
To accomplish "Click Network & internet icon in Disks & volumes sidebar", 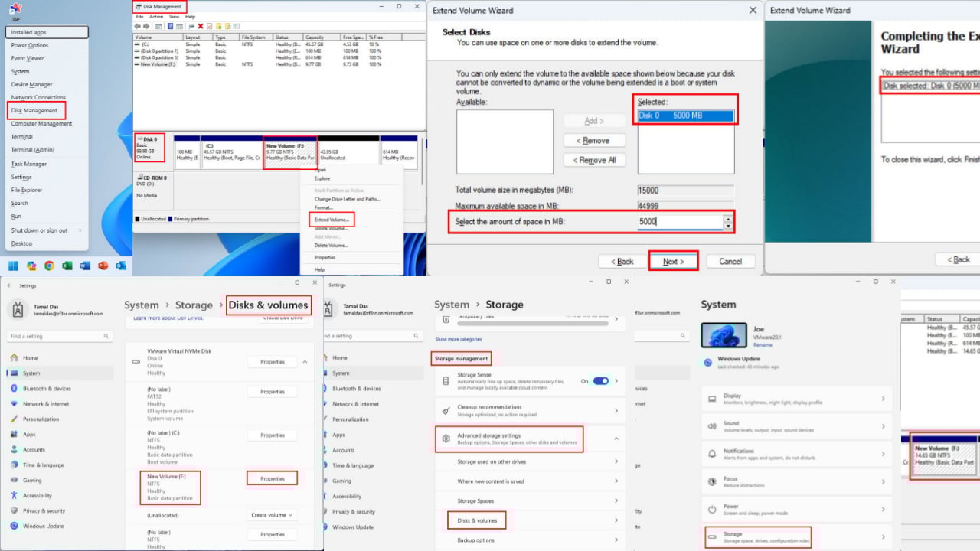I will point(13,403).
